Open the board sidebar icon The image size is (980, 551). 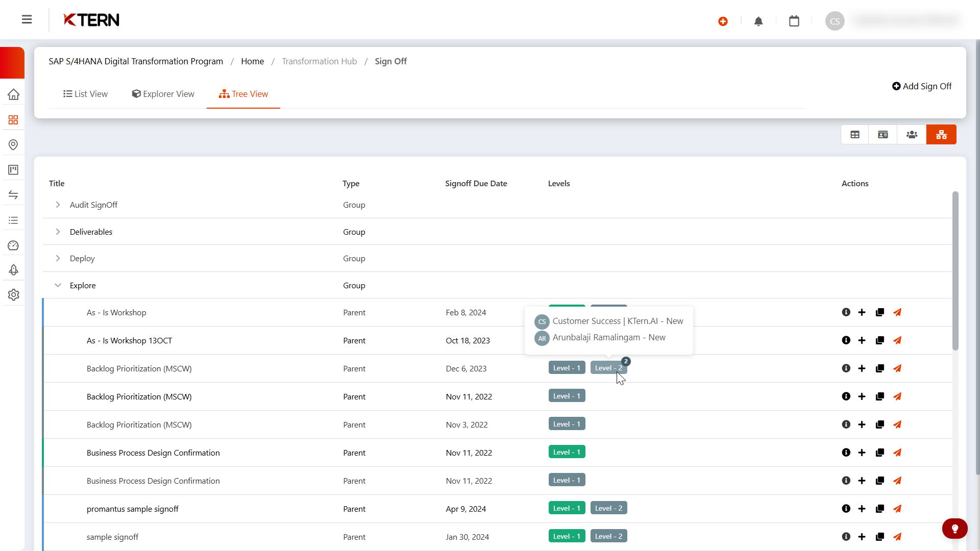14,170
